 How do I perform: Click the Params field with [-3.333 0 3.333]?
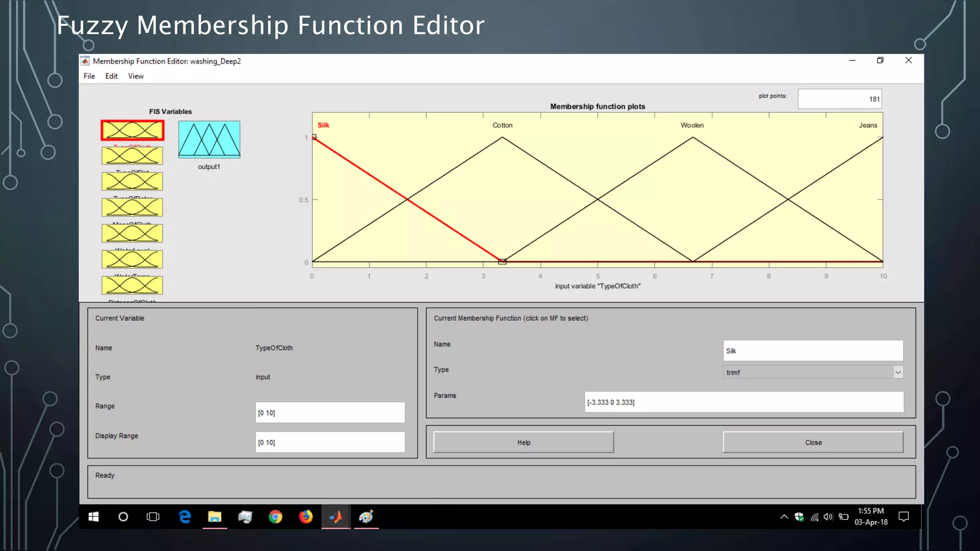point(744,402)
